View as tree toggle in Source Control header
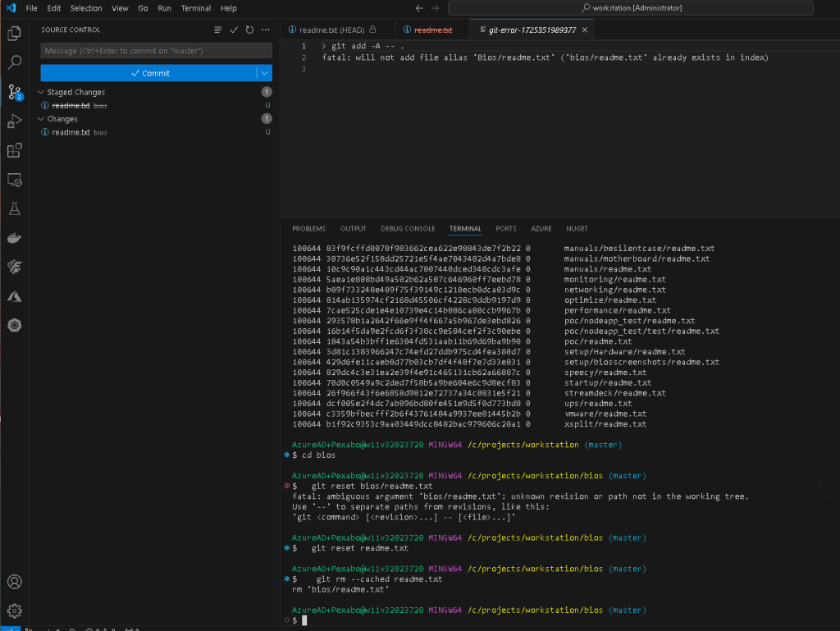 coord(218,30)
